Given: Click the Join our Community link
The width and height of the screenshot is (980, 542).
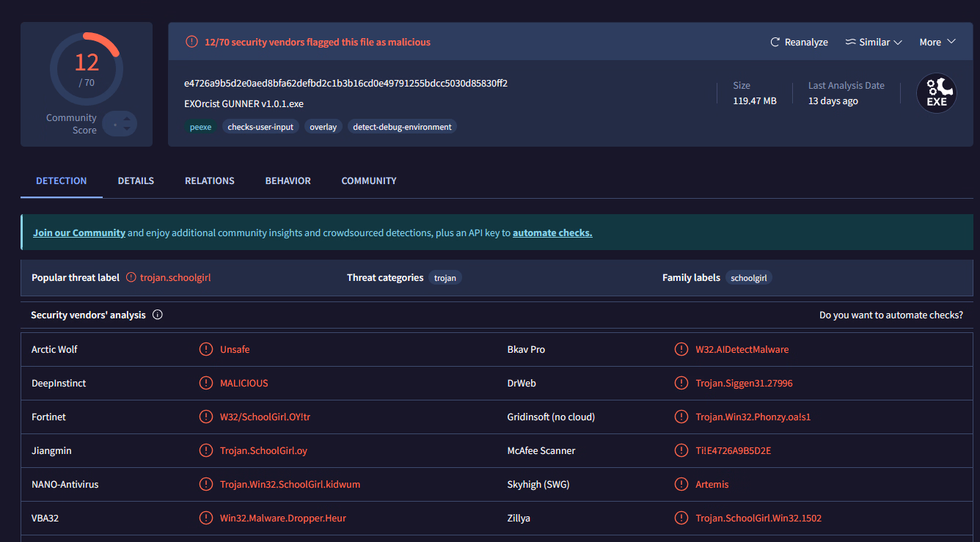Looking at the screenshot, I should point(79,232).
